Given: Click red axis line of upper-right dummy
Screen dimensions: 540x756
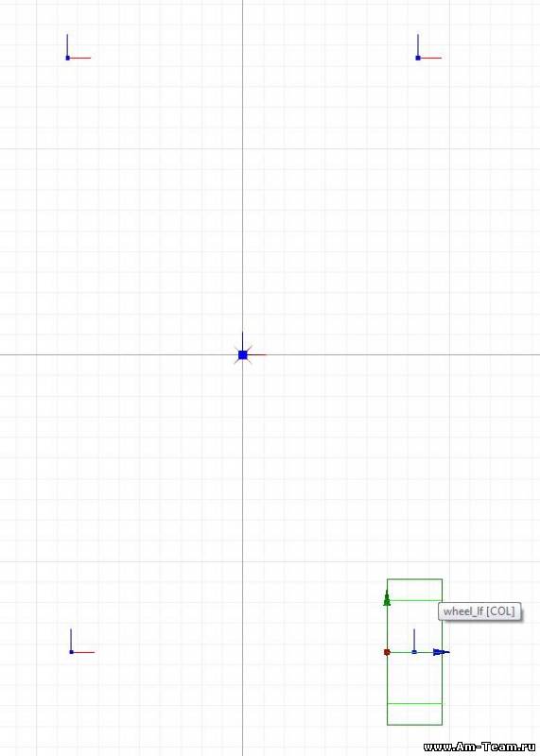Looking at the screenshot, I should click(x=431, y=58).
